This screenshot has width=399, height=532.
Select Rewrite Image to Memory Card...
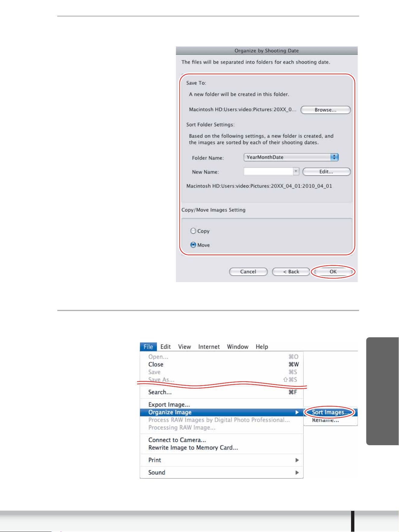(x=222, y=448)
